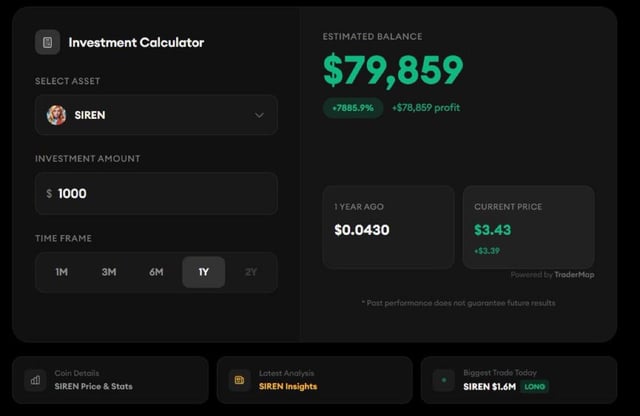Click the Latest Analysis orange icon
This screenshot has width=640, height=416.
[240, 380]
